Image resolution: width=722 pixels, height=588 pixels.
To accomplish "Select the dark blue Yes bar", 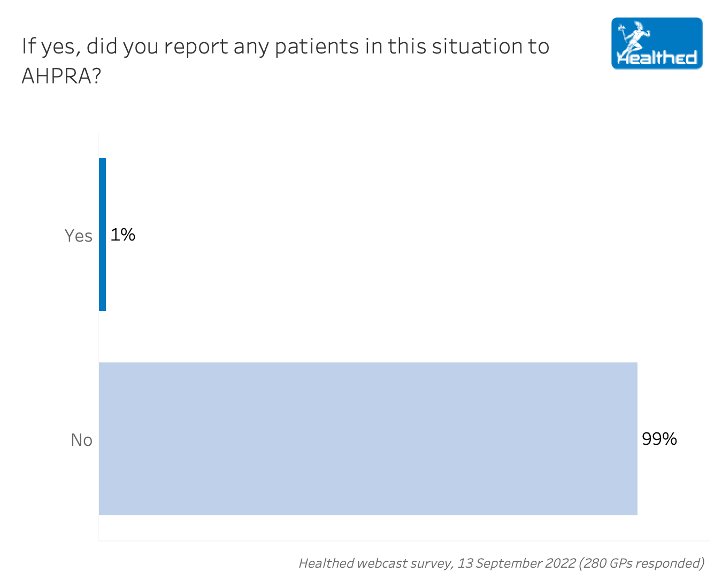I will (102, 234).
